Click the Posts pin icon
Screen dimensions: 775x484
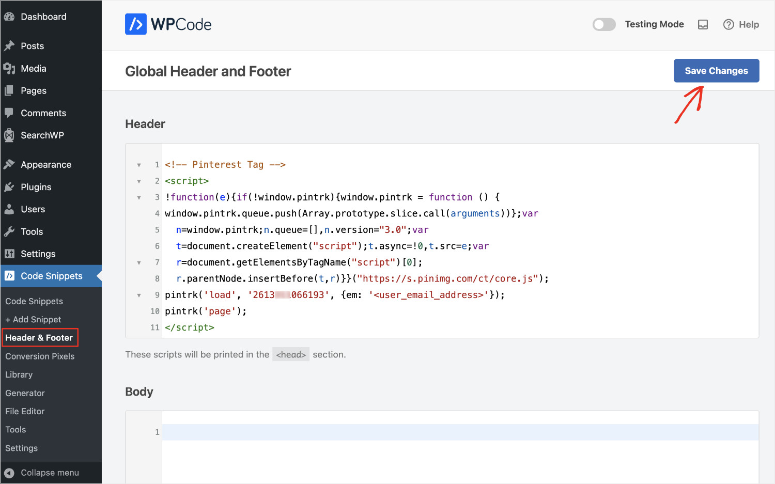9,46
